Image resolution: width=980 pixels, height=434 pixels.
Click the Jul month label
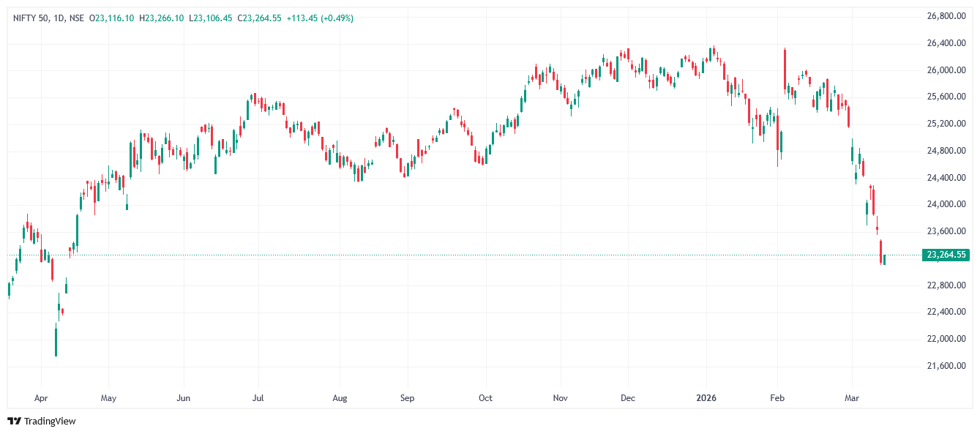click(257, 398)
